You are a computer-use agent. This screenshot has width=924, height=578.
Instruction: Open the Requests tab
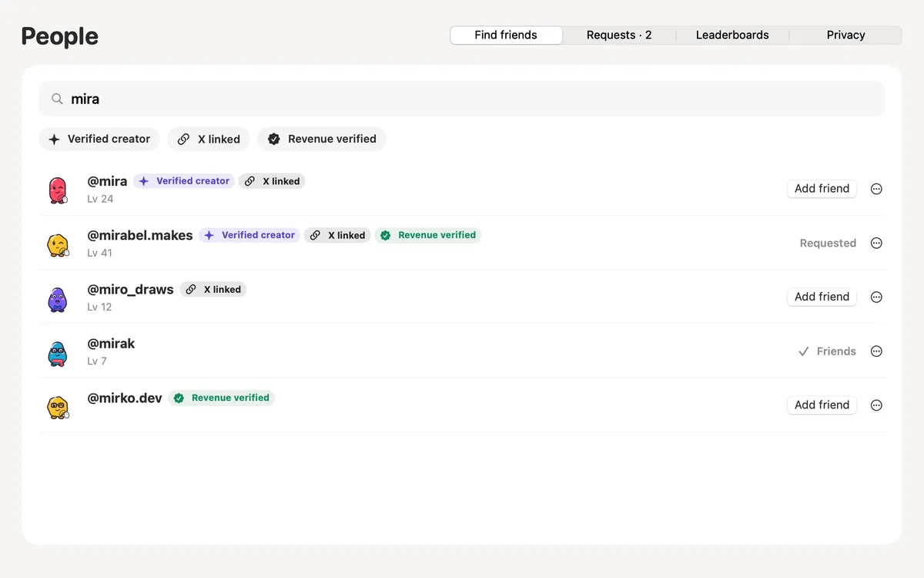(619, 35)
